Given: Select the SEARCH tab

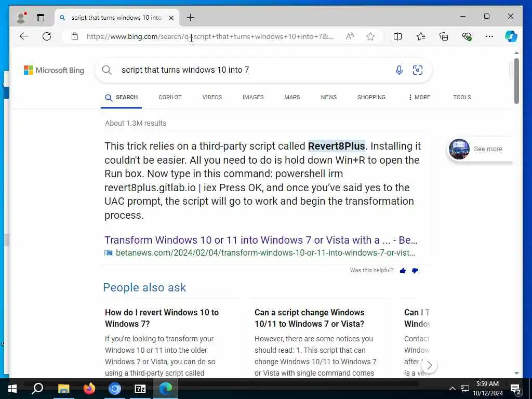Looking at the screenshot, I should pyautogui.click(x=122, y=97).
